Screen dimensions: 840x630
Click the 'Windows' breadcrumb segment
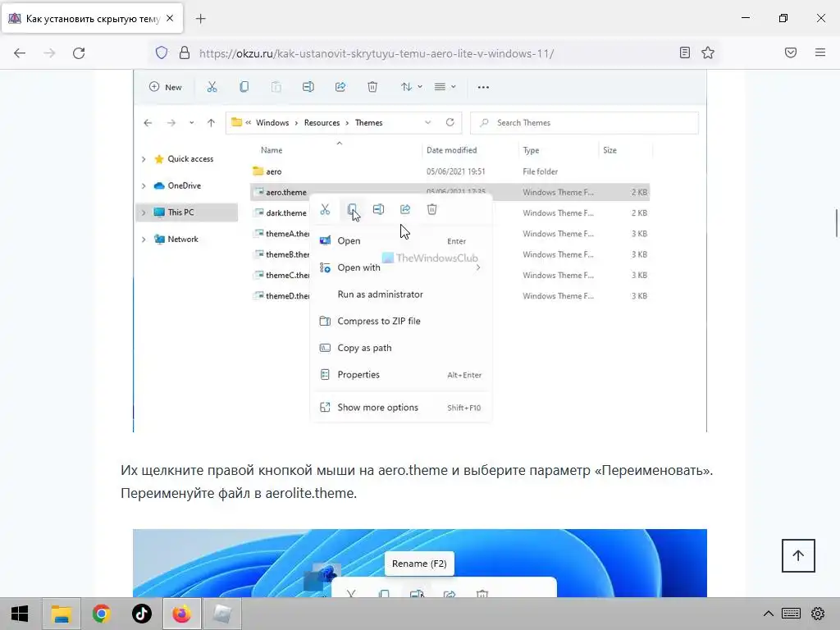[x=272, y=123]
